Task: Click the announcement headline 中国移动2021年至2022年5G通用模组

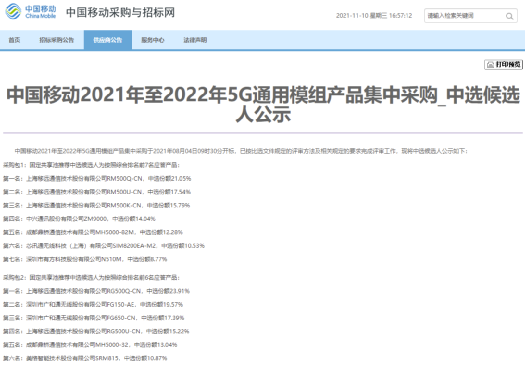Action: coord(263,104)
